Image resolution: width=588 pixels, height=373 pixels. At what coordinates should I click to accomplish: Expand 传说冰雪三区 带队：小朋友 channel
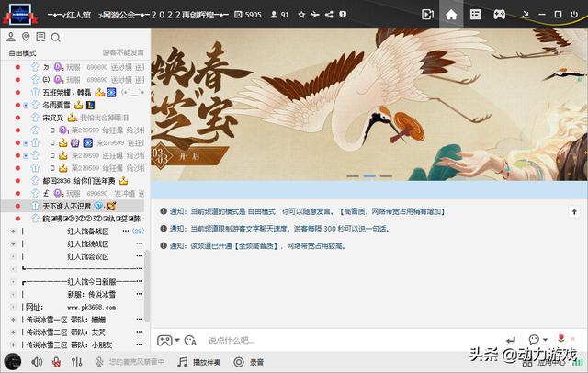[13, 345]
